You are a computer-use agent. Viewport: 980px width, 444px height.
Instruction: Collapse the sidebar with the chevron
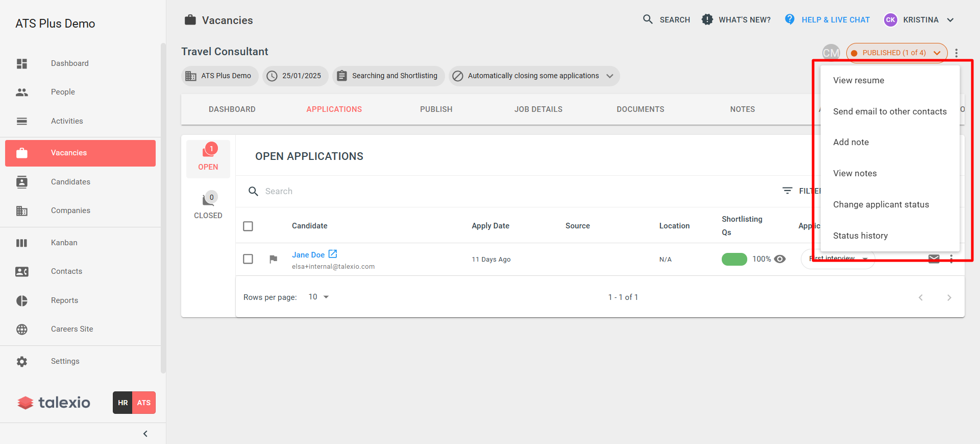coord(145,434)
